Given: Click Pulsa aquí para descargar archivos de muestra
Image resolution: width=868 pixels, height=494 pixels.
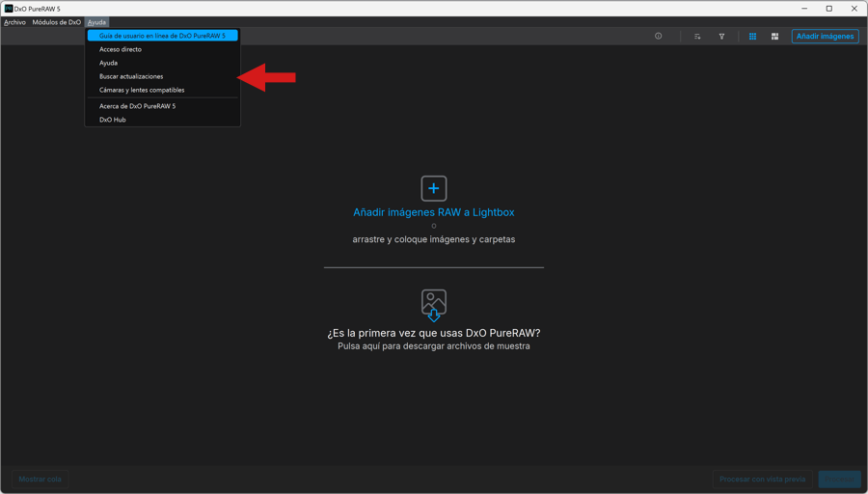Looking at the screenshot, I should pyautogui.click(x=433, y=346).
